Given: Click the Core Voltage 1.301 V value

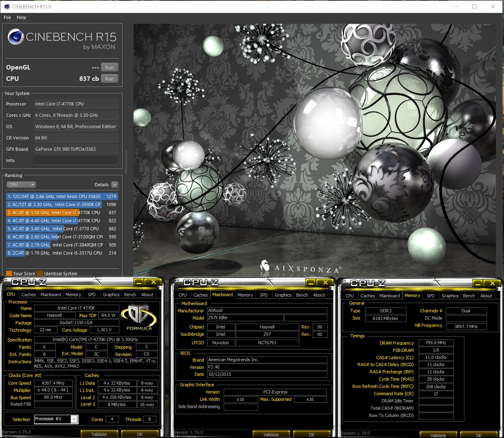Looking at the screenshot, I should (x=104, y=330).
